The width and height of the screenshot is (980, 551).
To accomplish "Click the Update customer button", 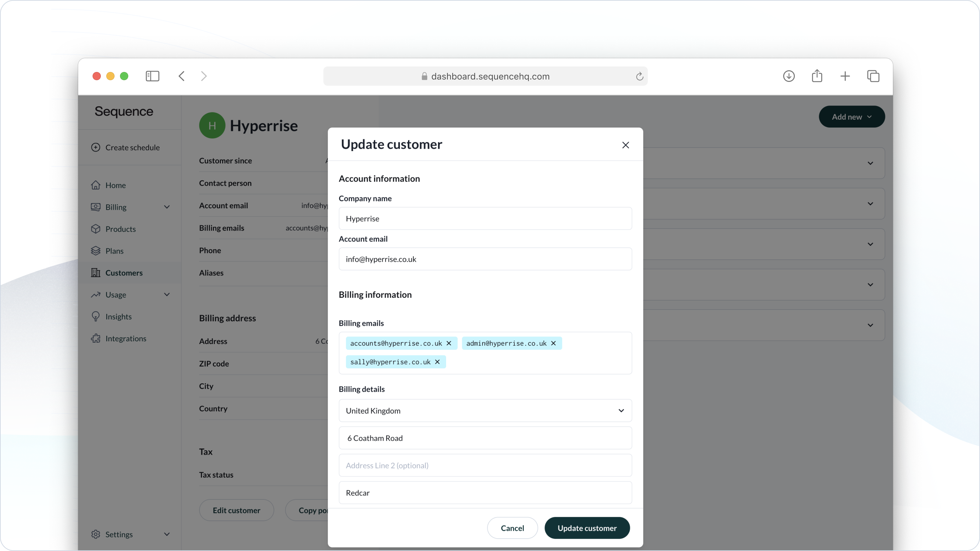I will tap(586, 527).
